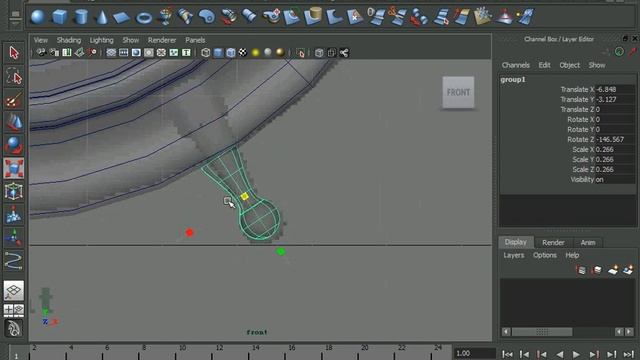
Task: Create a polygon cube from the shelf
Action: coord(60,17)
